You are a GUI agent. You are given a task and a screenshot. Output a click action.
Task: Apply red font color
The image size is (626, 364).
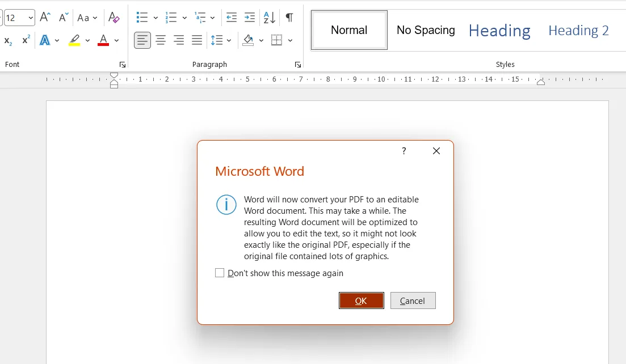[103, 40]
